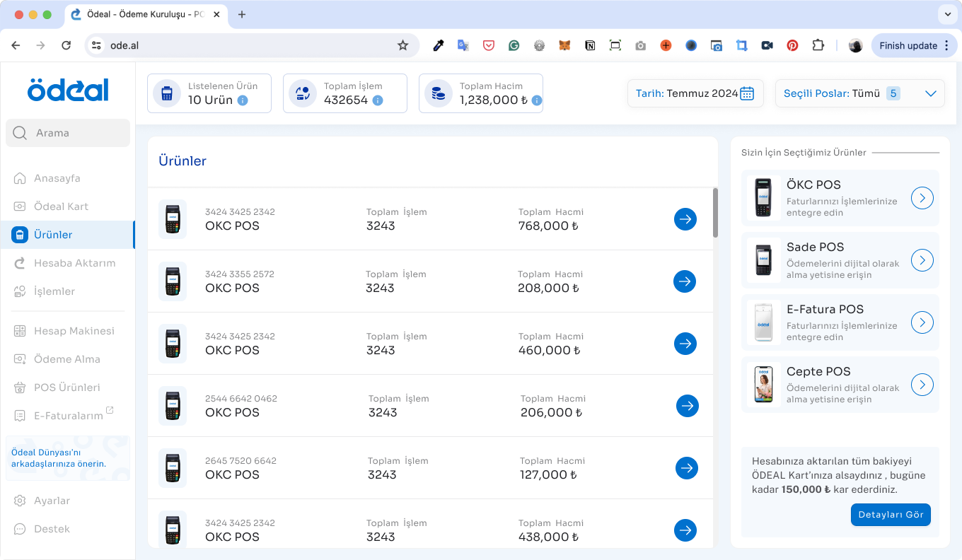Click the color picker eyedropper extension
This screenshot has width=962, height=560.
coord(438,45)
